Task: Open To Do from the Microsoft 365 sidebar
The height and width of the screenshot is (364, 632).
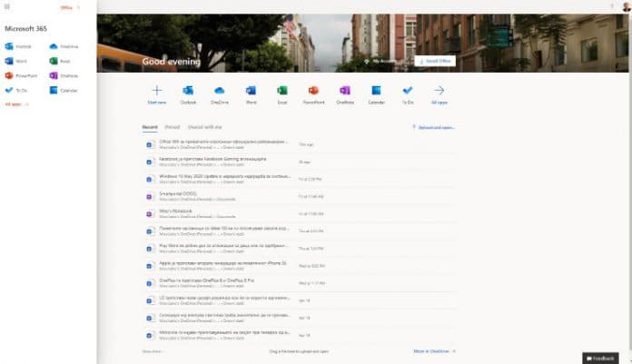Action: 16,90
